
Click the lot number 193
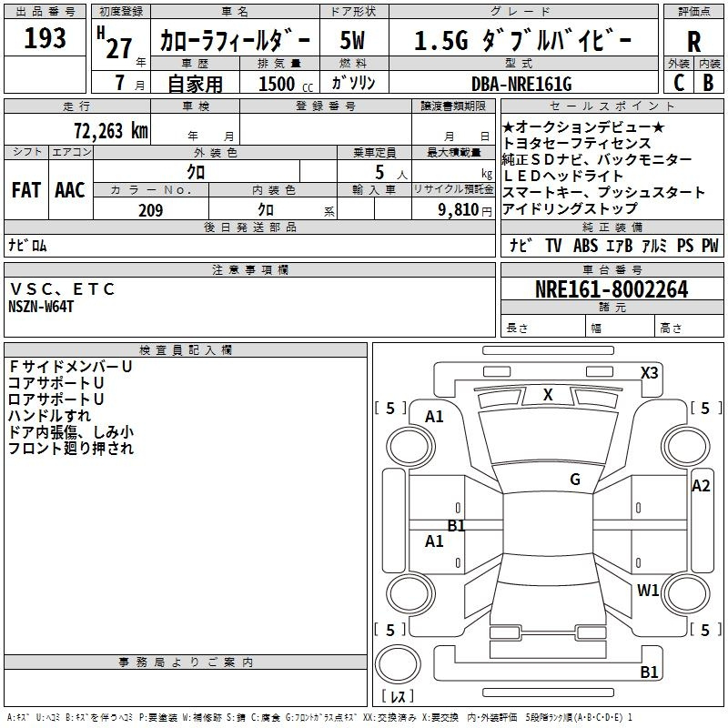point(45,38)
